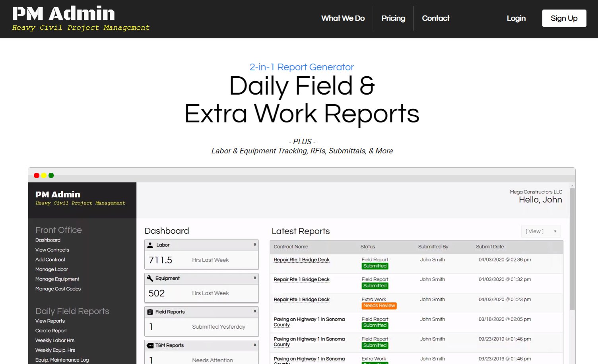Click the T&M Reports ticket icon

pyautogui.click(x=150, y=346)
